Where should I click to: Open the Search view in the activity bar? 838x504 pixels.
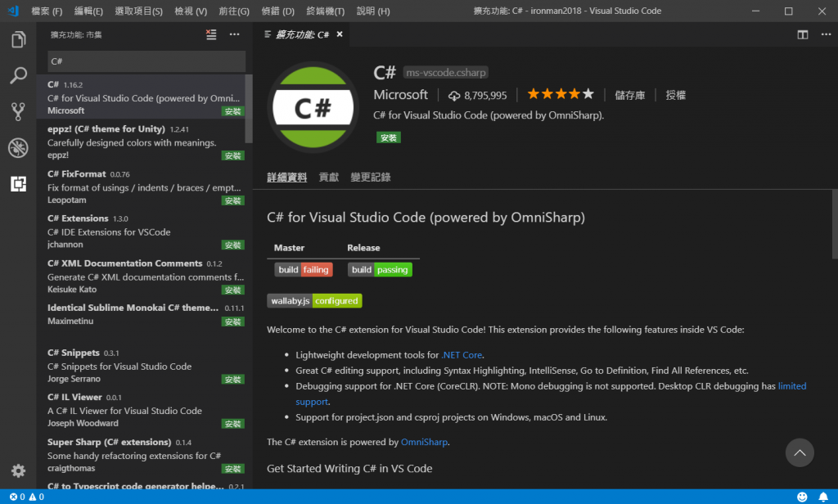pyautogui.click(x=18, y=76)
